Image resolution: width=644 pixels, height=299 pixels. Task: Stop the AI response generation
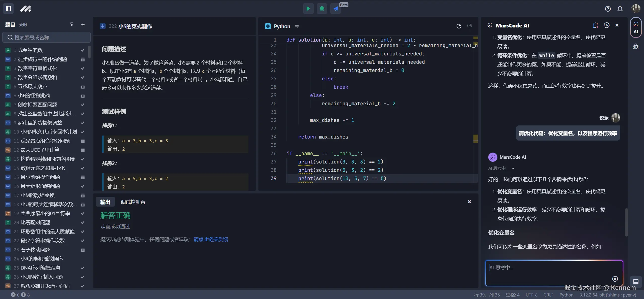[x=615, y=279]
